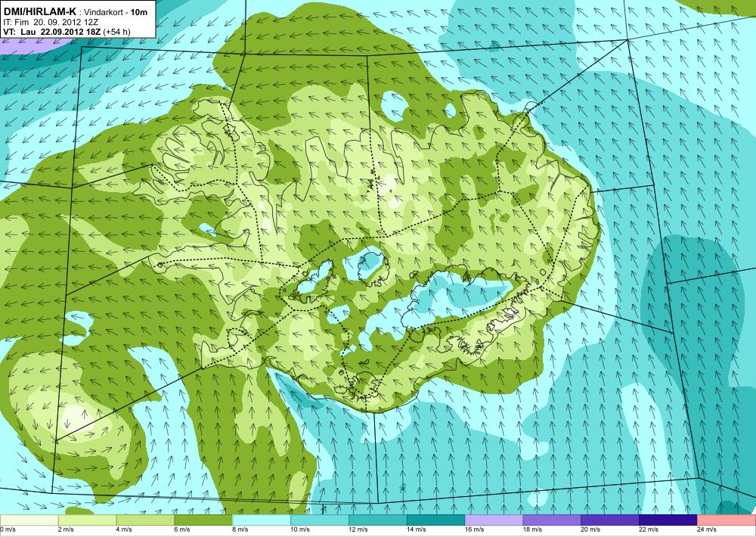This screenshot has width=756, height=537.
Task: Pick the olive green 6–8 m/s legend swatch
Action: point(203,520)
